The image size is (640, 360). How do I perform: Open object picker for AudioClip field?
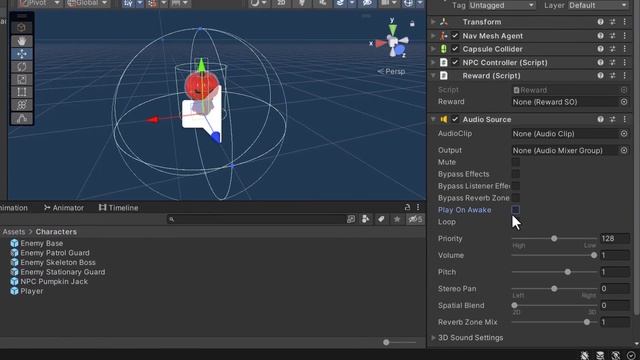(x=624, y=133)
